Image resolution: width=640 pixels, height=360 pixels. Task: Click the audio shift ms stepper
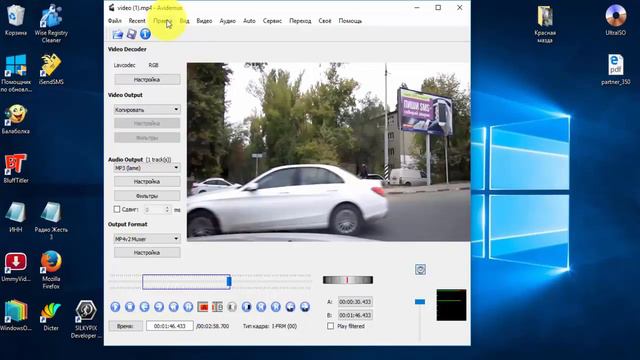167,209
